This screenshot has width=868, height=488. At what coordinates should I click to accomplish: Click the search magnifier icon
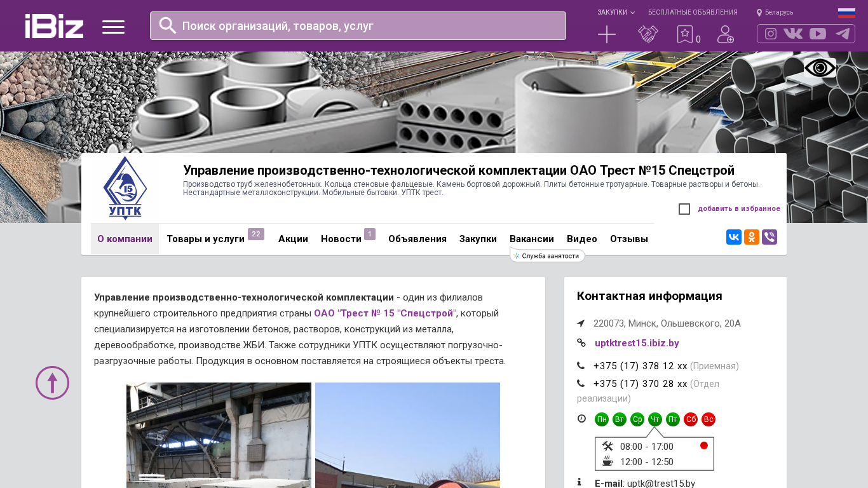[168, 25]
